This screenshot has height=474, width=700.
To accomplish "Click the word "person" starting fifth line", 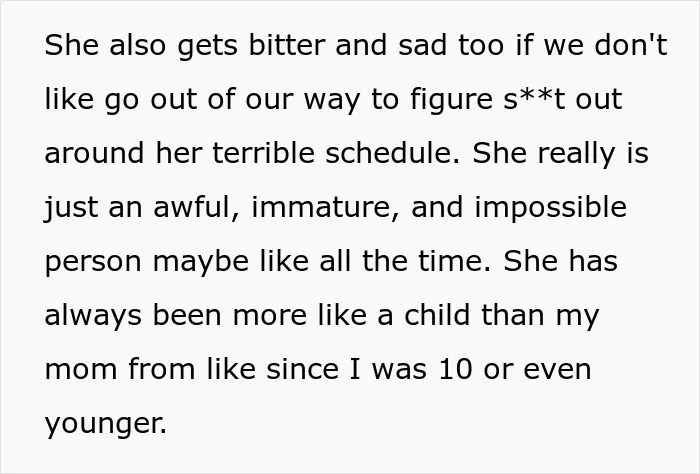I will pos(93,263).
